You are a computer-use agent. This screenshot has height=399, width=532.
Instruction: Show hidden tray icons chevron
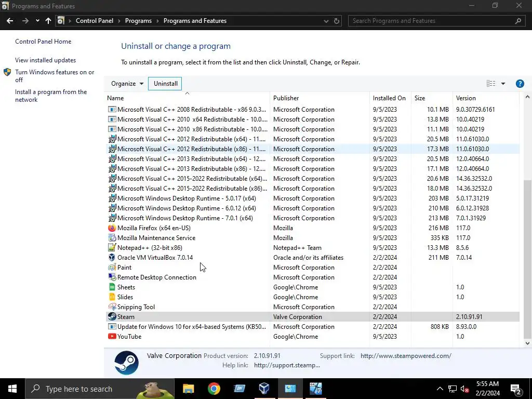click(440, 389)
